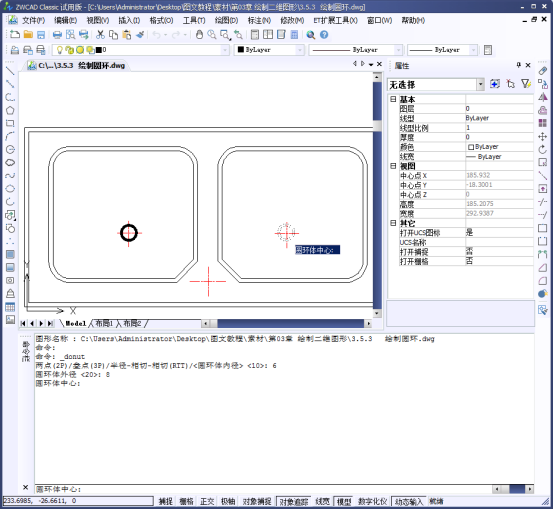
Task: Click the 动态输入 status button
Action: pos(408,501)
